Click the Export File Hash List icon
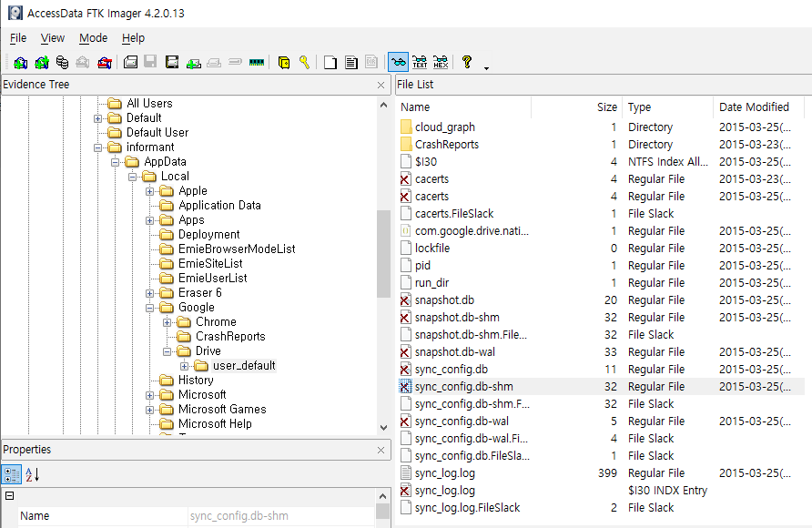This screenshot has width=812, height=528. click(x=351, y=63)
